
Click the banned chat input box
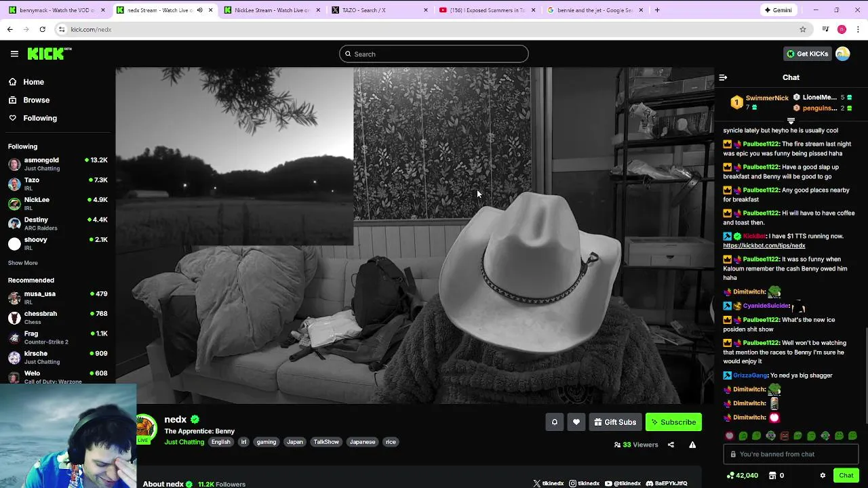tap(791, 454)
